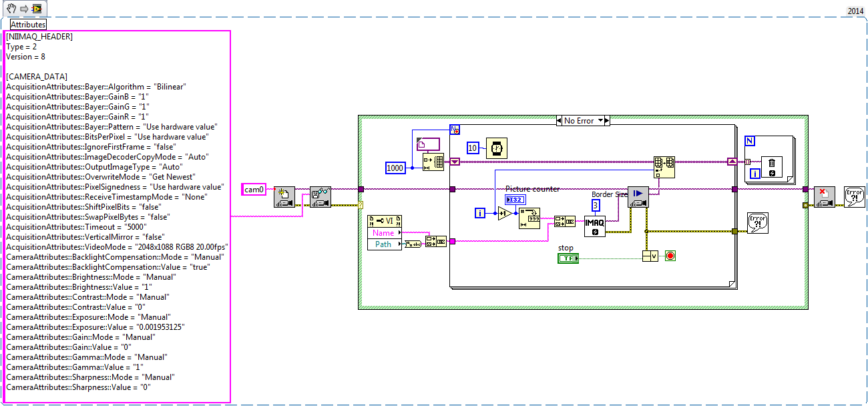Open the No Error case selector dropdown
The height and width of the screenshot is (406, 868).
pyautogui.click(x=600, y=120)
